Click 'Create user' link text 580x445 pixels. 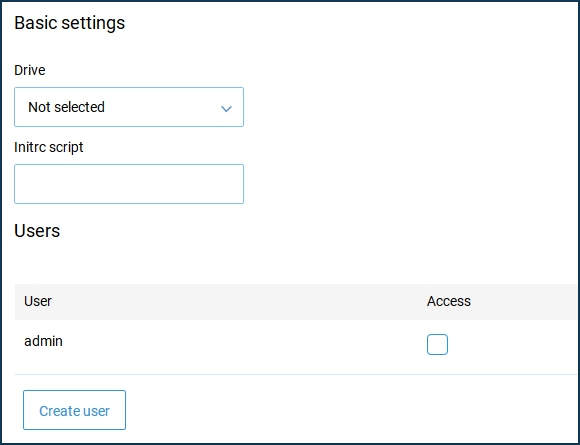pos(74,411)
